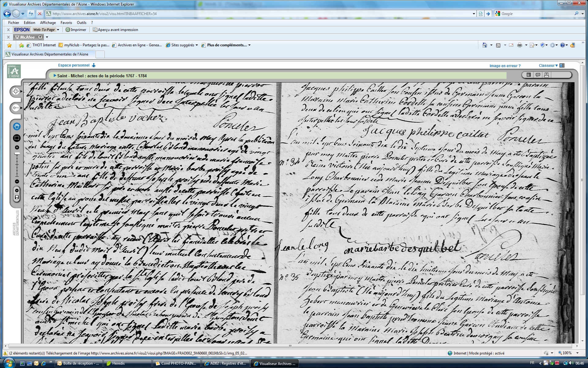Click the viewer print icon
Screen dimensions: 588x368
[546, 75]
